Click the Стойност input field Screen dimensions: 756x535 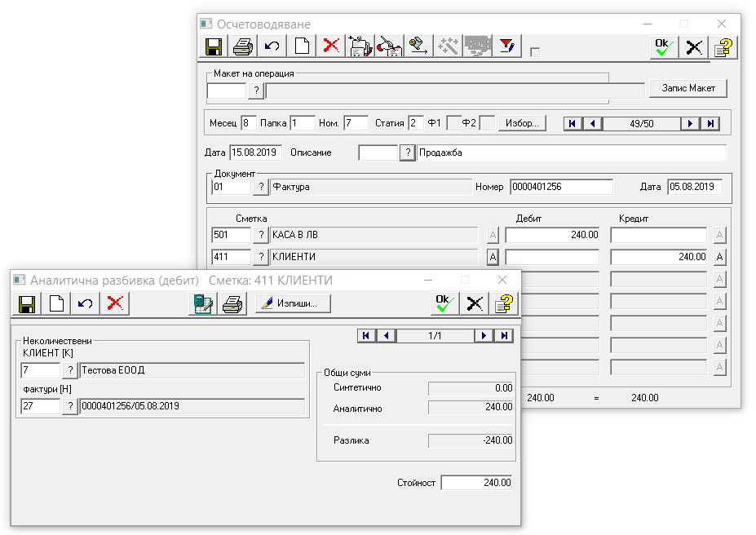point(476,483)
